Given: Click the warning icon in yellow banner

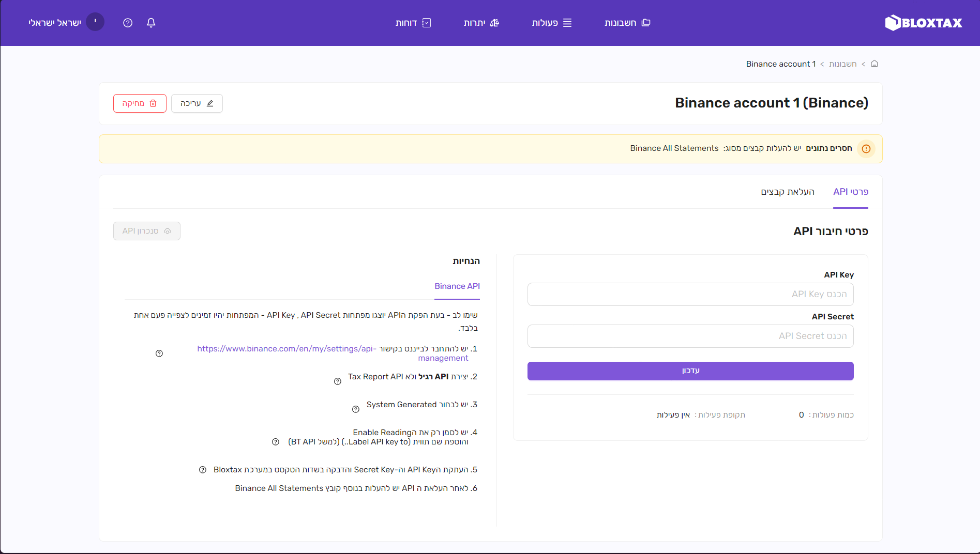Looking at the screenshot, I should click(866, 149).
